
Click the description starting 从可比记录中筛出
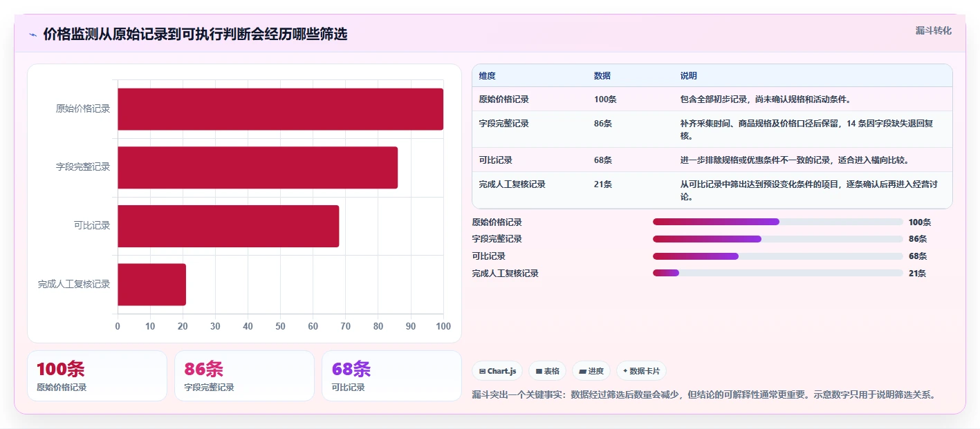click(x=809, y=190)
